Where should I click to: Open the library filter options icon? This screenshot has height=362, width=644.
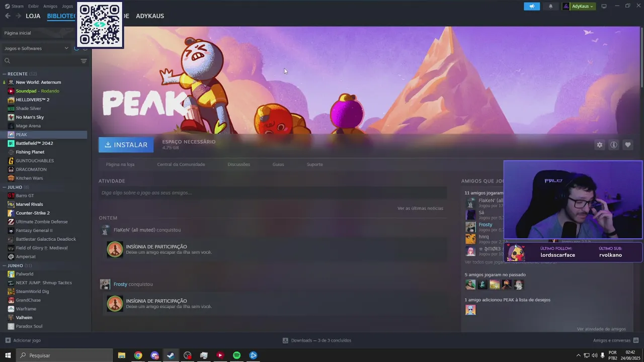coord(84,61)
